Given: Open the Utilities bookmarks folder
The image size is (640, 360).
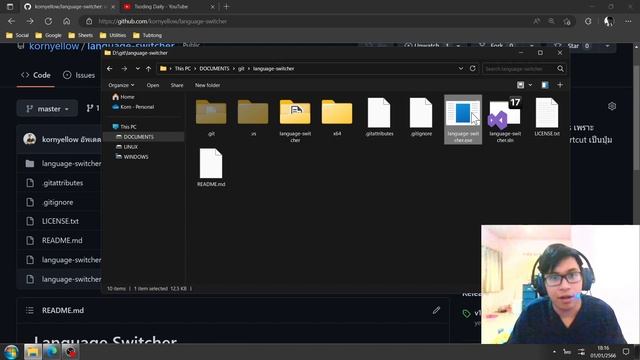Looking at the screenshot, I should coord(113,36).
